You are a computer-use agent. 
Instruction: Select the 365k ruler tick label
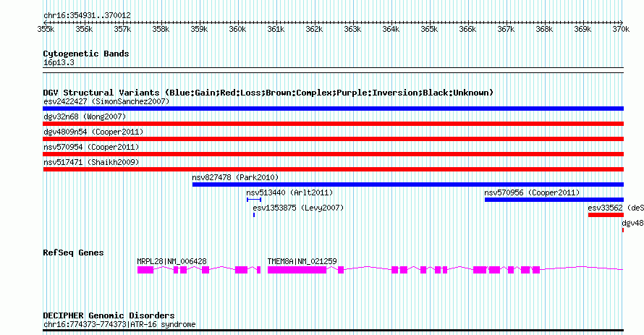pos(429,29)
